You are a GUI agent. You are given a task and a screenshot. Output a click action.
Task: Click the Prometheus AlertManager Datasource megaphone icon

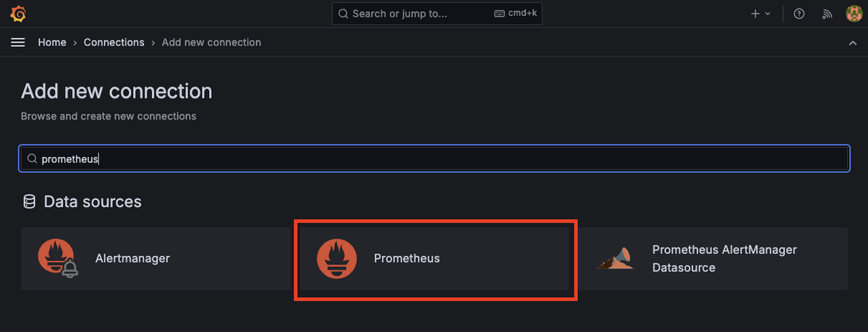(x=615, y=258)
